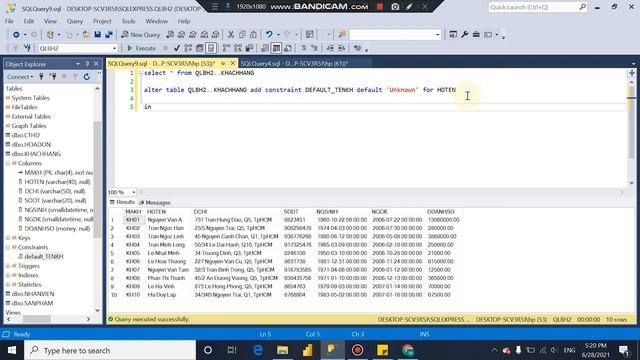Click Object Explorer vertical scrollbar thumb
Image resolution: width=640 pixels, height=360 pixels.
click(97, 180)
